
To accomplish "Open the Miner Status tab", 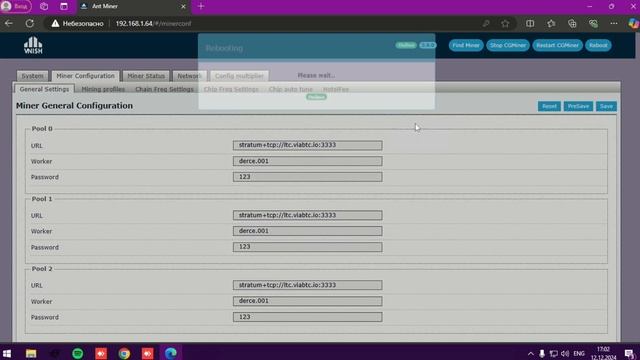I will [x=146, y=76].
